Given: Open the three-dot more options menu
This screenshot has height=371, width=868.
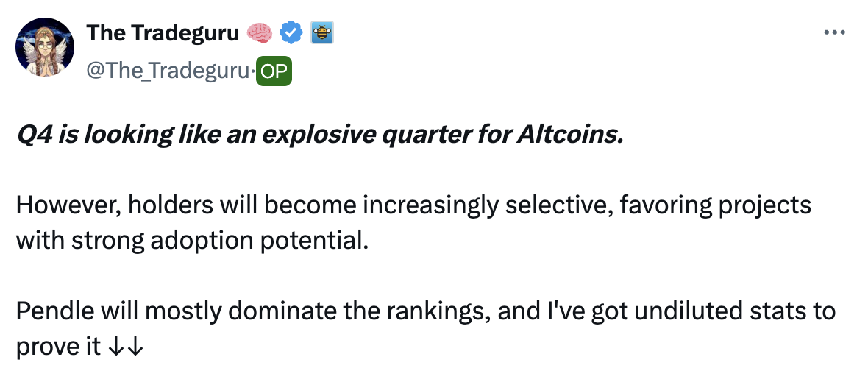Looking at the screenshot, I should click(x=832, y=32).
